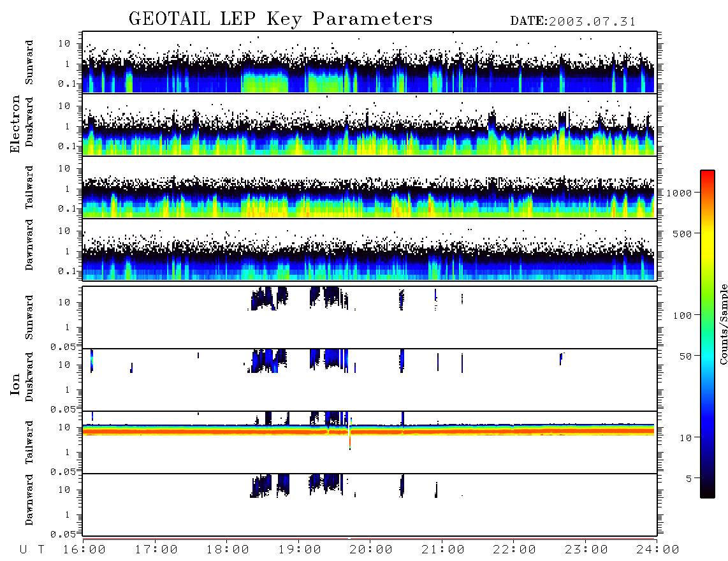
Task: Select the Ion Sunward axis label
Action: (29, 317)
